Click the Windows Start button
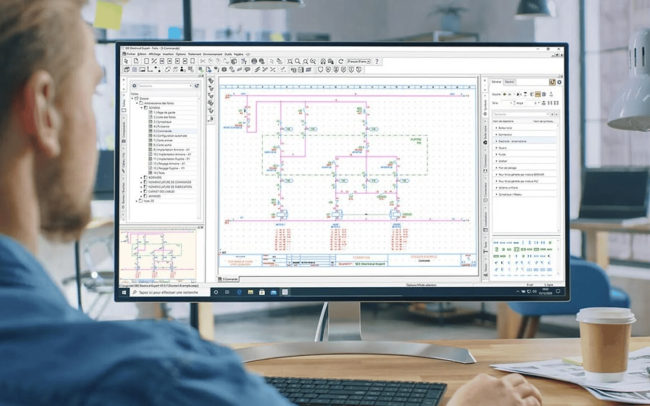This screenshot has width=650, height=406. click(x=125, y=293)
